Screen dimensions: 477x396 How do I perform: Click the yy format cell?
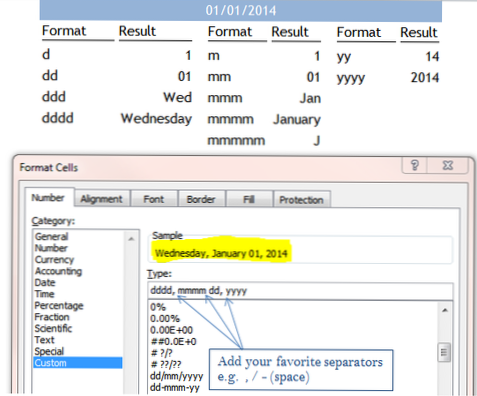344,57
